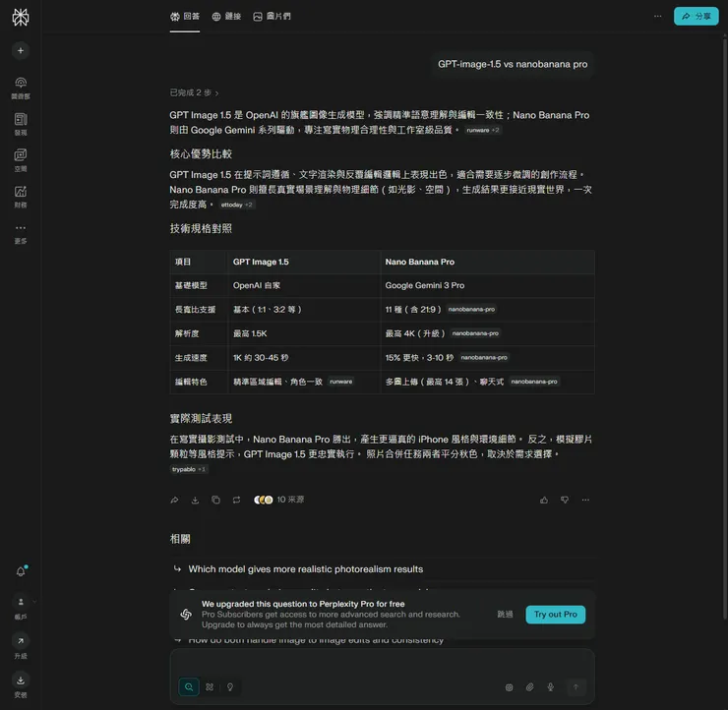
Task: Select the Search mode toggle in the input box
Action: coord(189,686)
